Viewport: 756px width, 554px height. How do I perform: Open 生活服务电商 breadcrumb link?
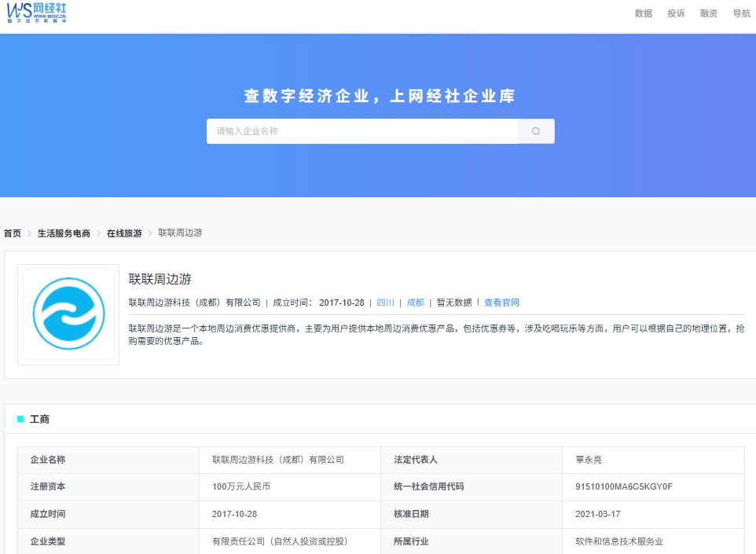[x=64, y=233]
